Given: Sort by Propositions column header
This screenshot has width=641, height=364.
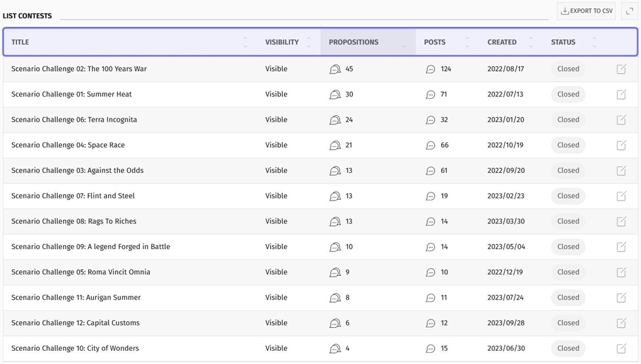Looking at the screenshot, I should point(354,42).
